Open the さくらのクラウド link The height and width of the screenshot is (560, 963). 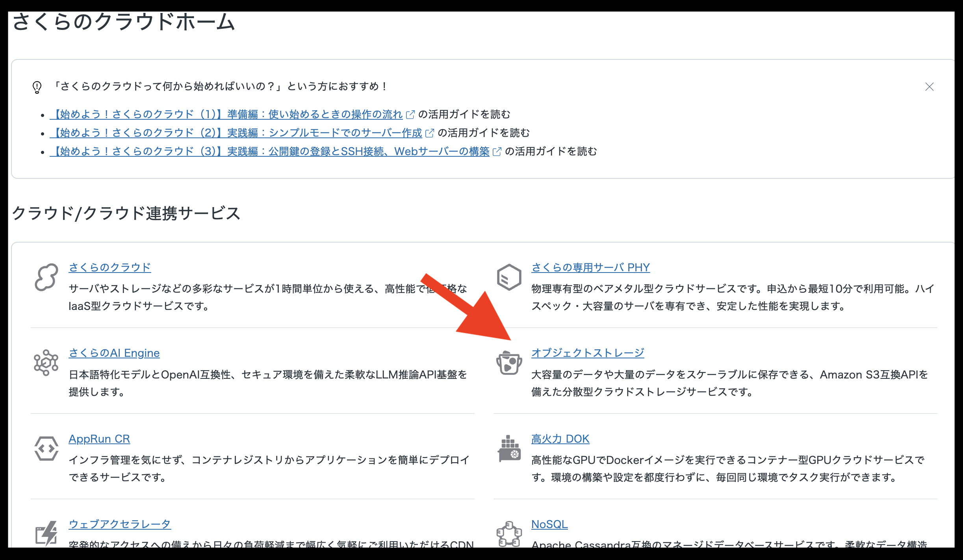tap(109, 267)
